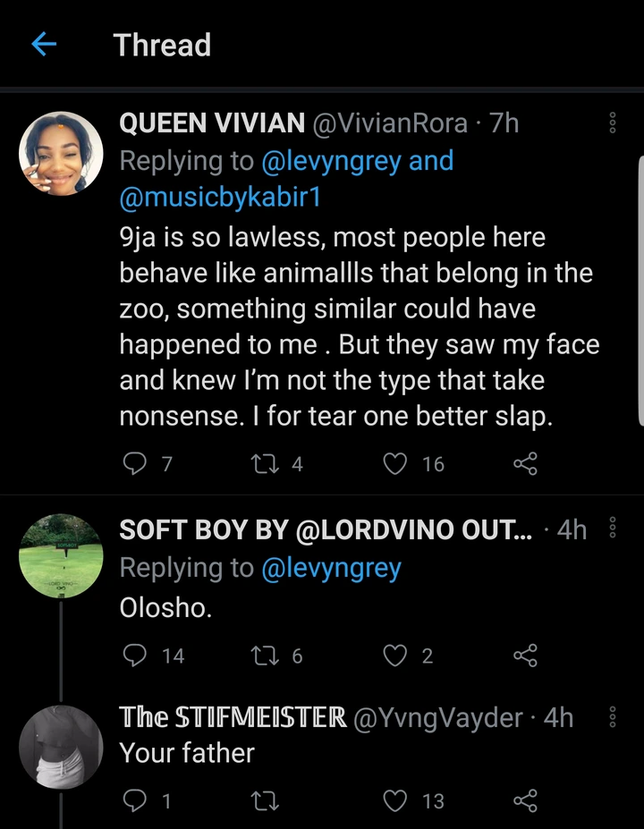Share QUEEN VIVIAN's tweet
Screen dimensions: 644x829
pos(525,463)
